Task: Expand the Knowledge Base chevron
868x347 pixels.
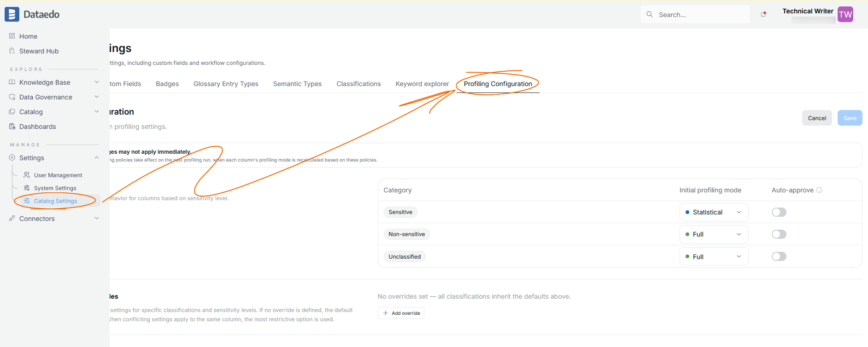Action: coord(97,82)
